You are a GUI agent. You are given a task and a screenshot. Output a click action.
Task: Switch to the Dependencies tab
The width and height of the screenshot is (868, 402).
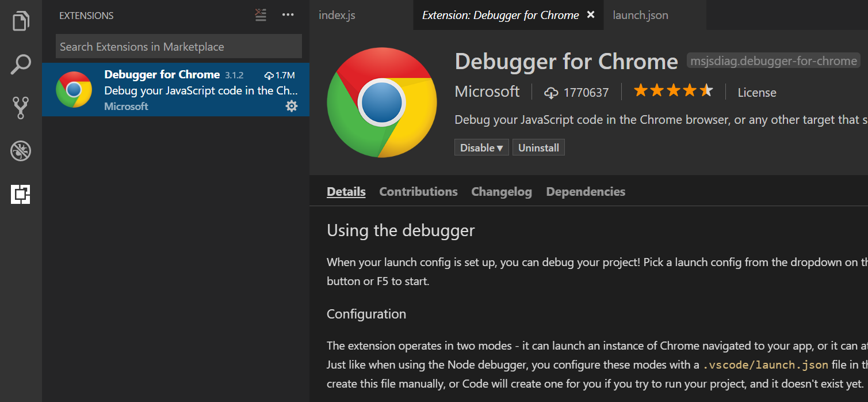585,191
